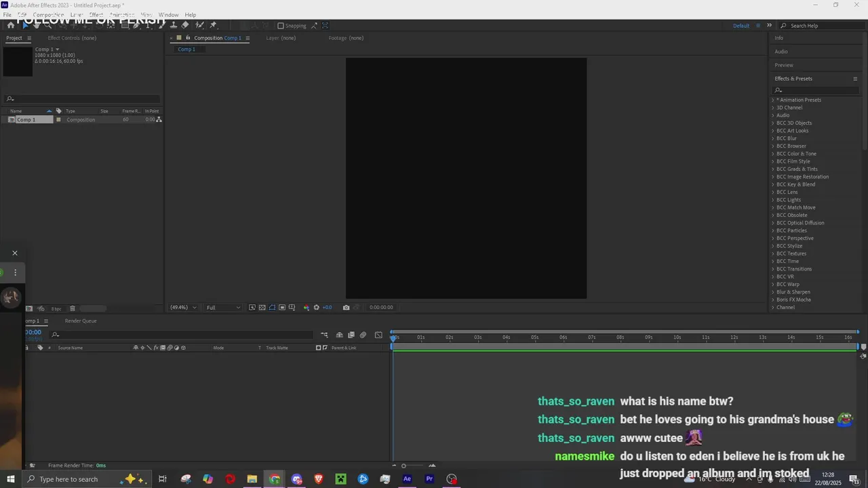Open the Project panel menu
868x488 pixels.
coord(28,38)
